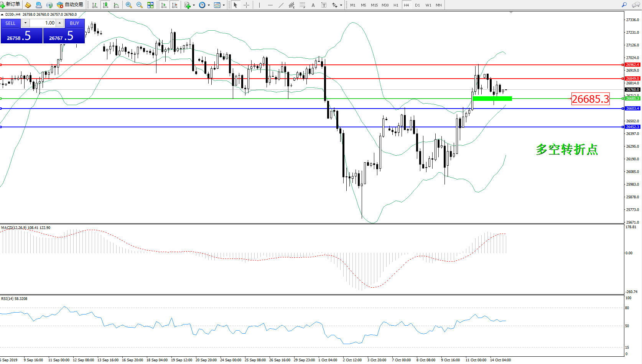642x364 pixels.
Task: Switch chart to candlestick display
Action: 105,5
